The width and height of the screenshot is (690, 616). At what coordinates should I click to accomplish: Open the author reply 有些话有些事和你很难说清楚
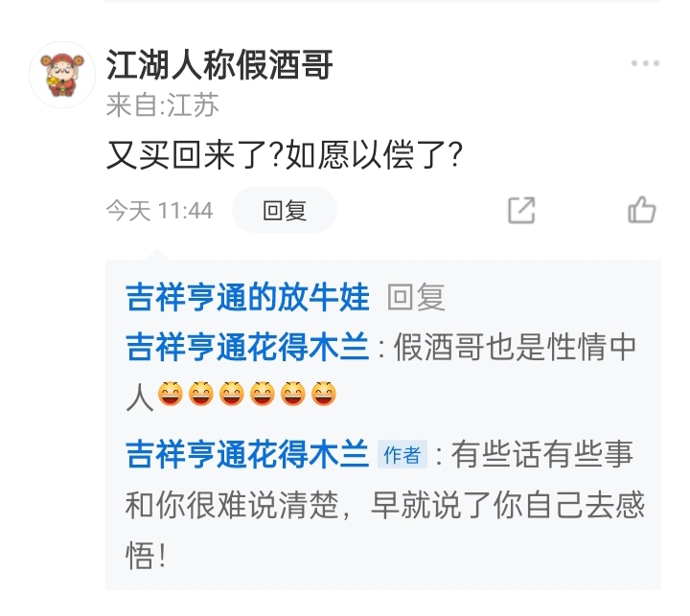(x=385, y=504)
